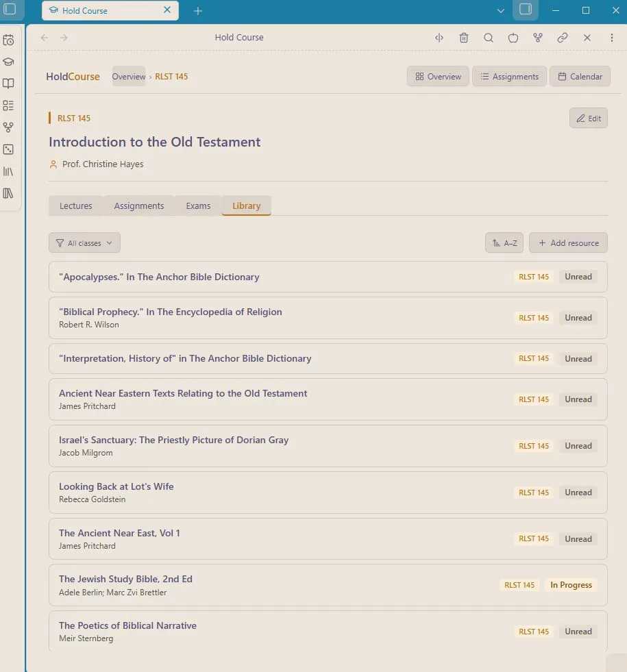Viewport: 627px width, 672px height.
Task: Click the apple-shaped toolbar icon
Action: click(513, 38)
